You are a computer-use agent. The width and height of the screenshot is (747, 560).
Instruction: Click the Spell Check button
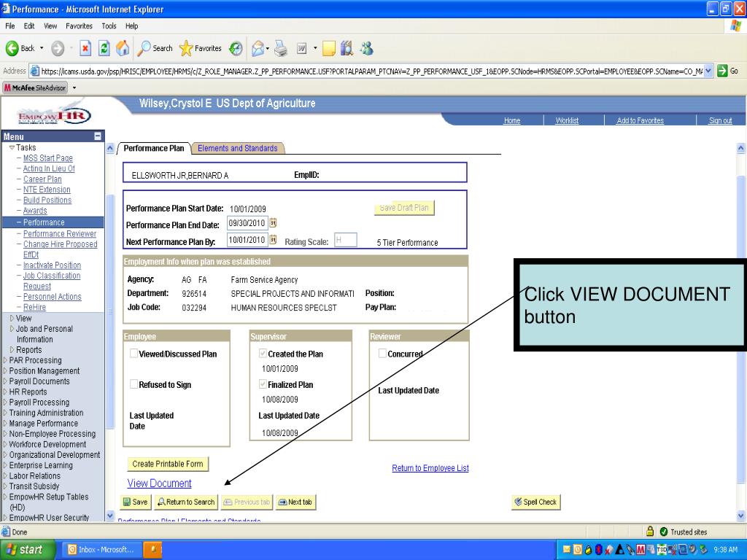pyautogui.click(x=535, y=502)
